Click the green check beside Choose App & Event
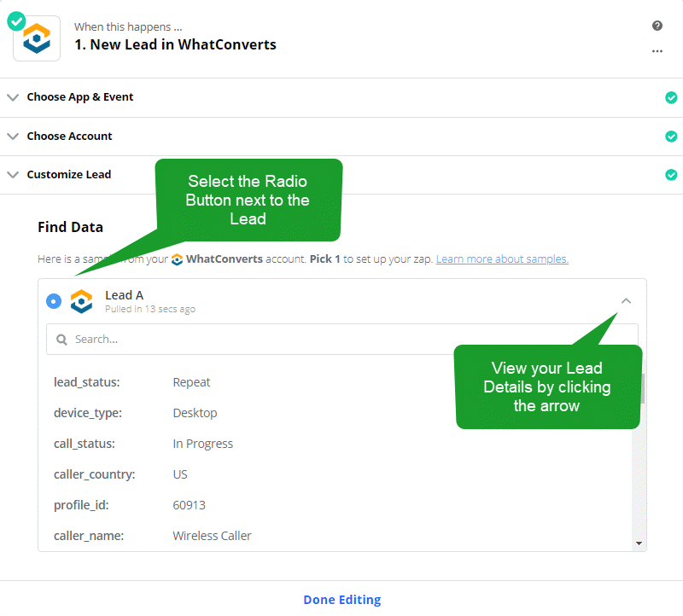Screen dimensions: 683x616 pos(671,97)
